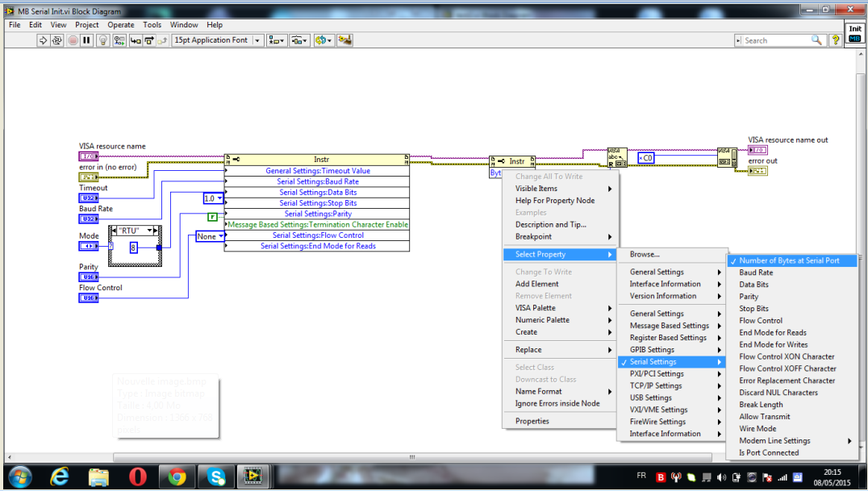Click the Context Help question mark
Image resolution: width=868 pixels, height=491 pixels.
836,40
